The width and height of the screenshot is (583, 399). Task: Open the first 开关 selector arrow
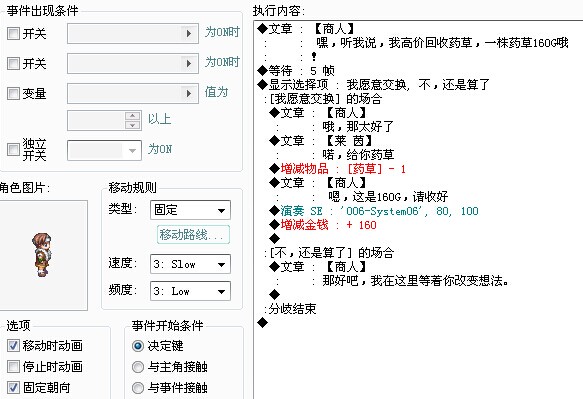click(189, 33)
